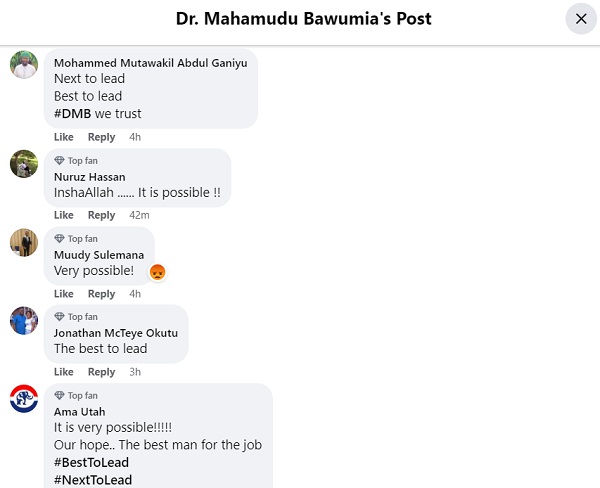Click Top fan diamond badge above Ama Utah
The image size is (600, 488).
60,396
